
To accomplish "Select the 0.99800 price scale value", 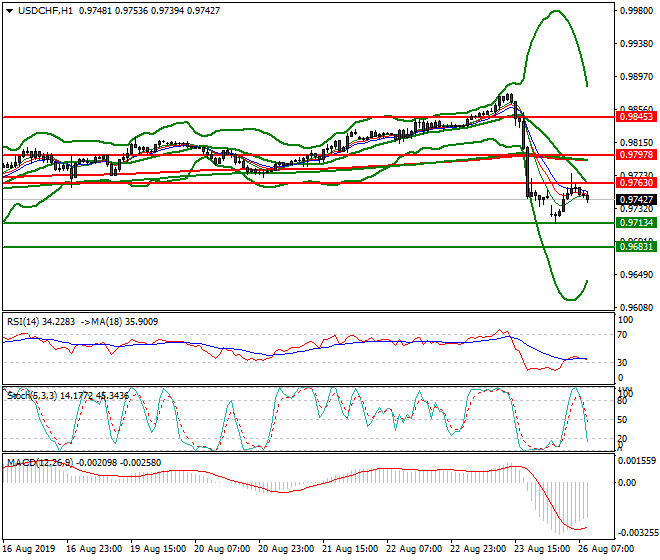I will point(637,11).
